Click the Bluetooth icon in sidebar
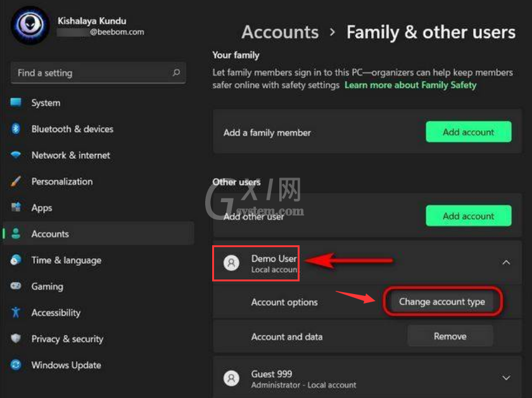532x398 pixels. pos(16,129)
